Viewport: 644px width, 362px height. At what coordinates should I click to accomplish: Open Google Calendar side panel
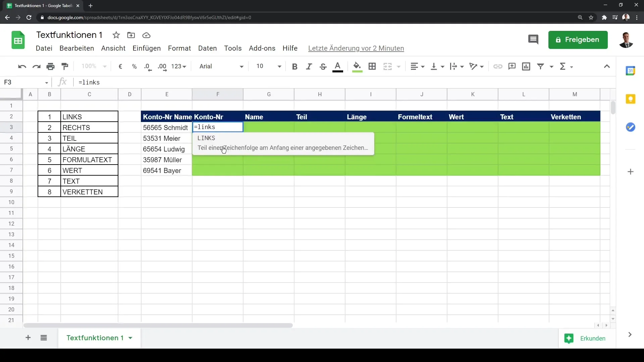click(x=631, y=71)
